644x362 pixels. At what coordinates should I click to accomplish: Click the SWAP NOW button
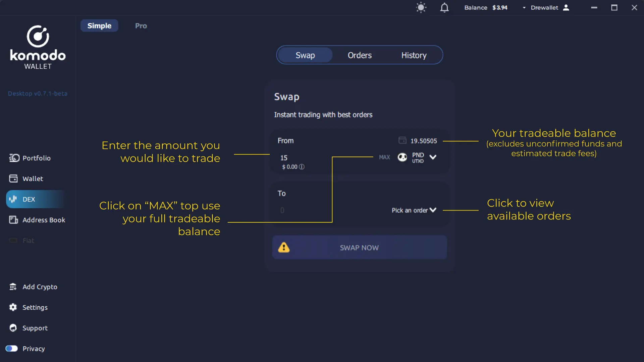click(359, 248)
